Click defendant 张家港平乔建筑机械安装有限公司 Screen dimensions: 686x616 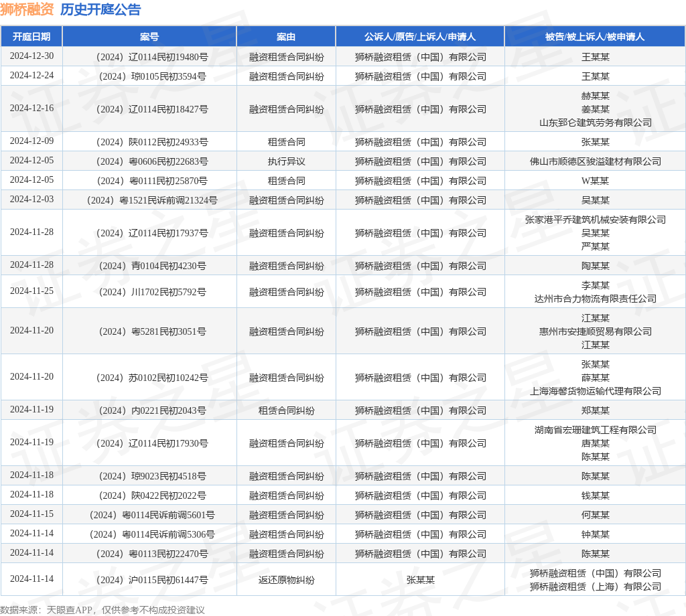[596, 220]
